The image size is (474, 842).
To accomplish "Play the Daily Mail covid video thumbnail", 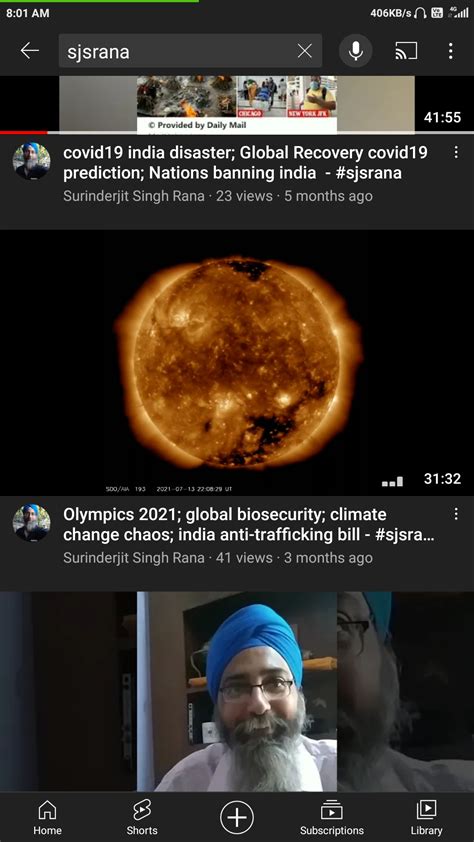I will pos(237,105).
